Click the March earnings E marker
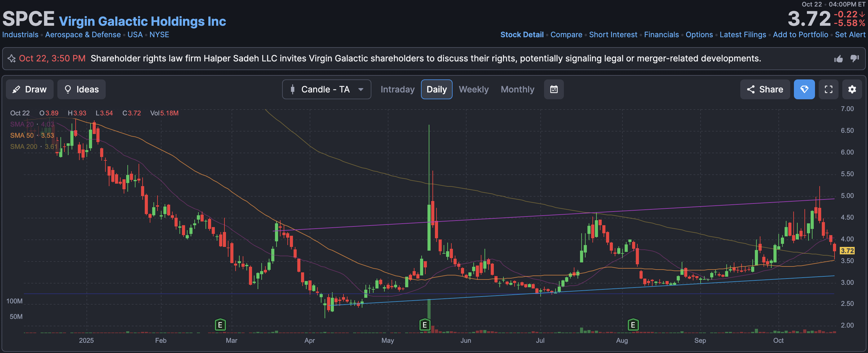Image resolution: width=868 pixels, height=353 pixels. point(220,325)
